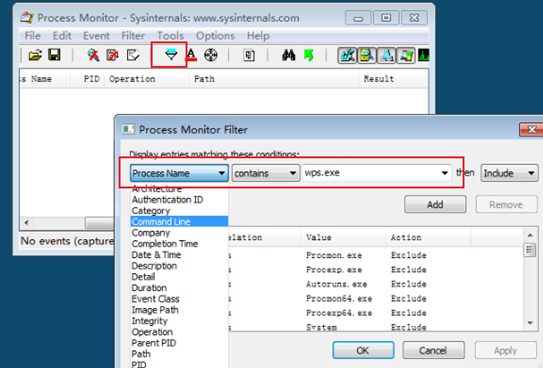Open the Edit menu
This screenshot has height=368, width=543.
click(x=62, y=36)
